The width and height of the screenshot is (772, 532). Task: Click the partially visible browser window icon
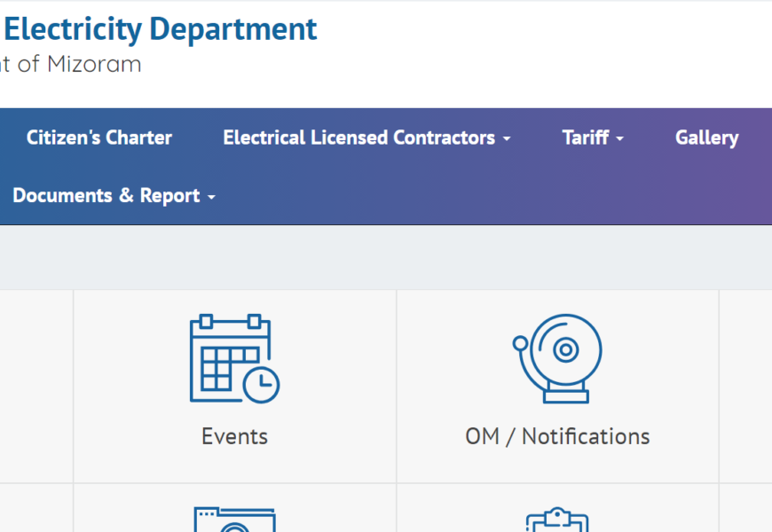[234, 520]
